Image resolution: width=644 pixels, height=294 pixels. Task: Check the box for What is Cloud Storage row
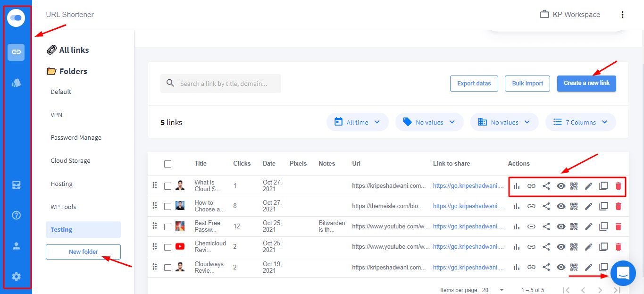(x=167, y=186)
